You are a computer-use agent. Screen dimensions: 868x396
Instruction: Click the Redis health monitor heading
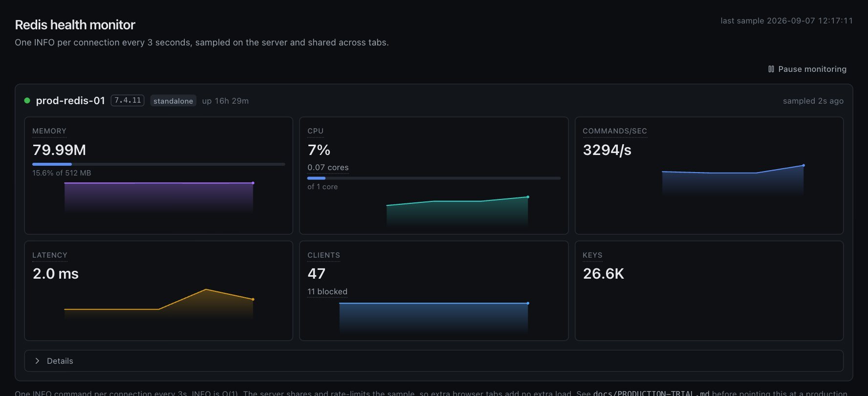pyautogui.click(x=75, y=24)
